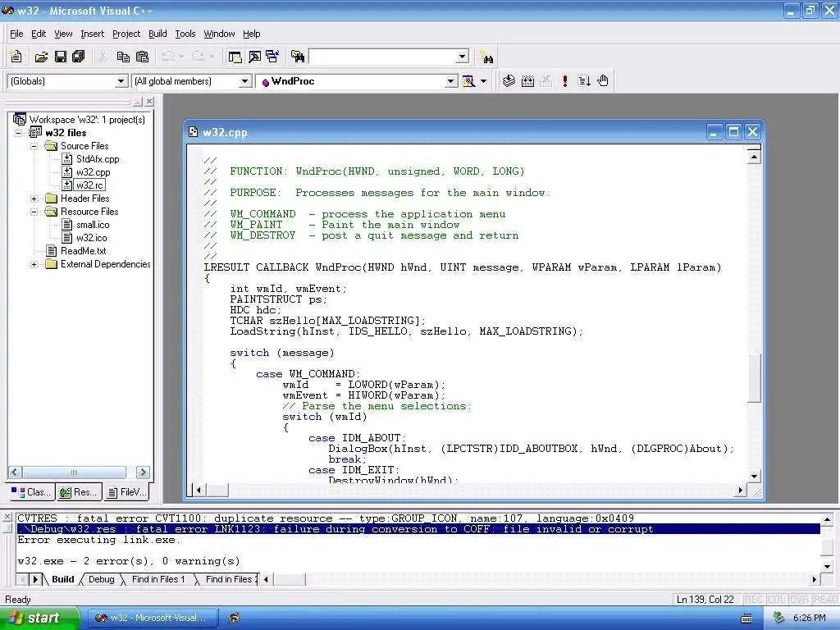Click the Compile icon

click(x=509, y=81)
